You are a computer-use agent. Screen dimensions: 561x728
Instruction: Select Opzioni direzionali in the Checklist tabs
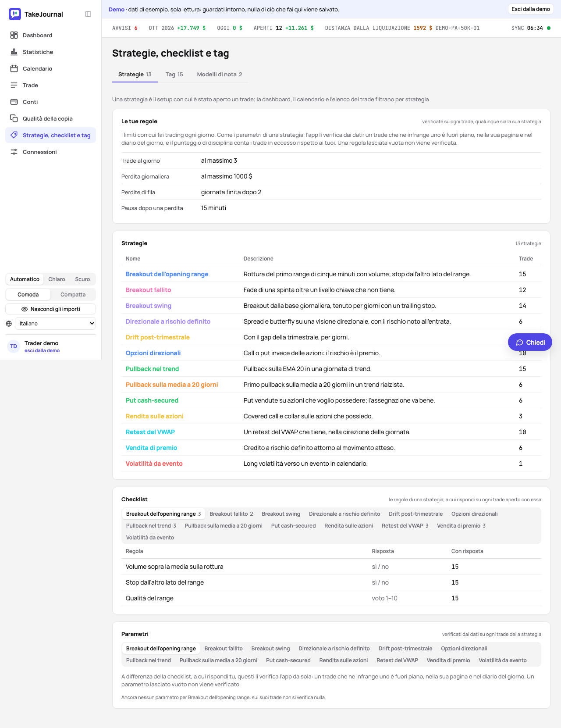pos(475,514)
